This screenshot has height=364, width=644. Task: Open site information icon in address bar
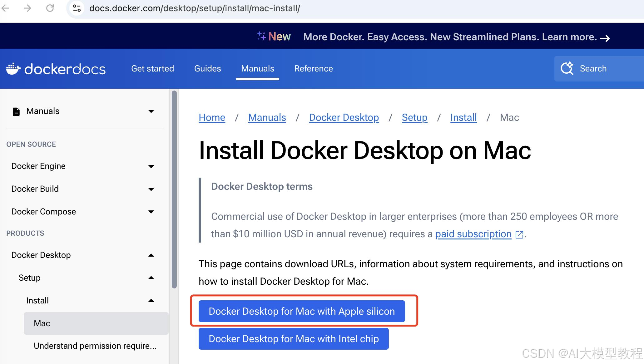click(x=77, y=8)
